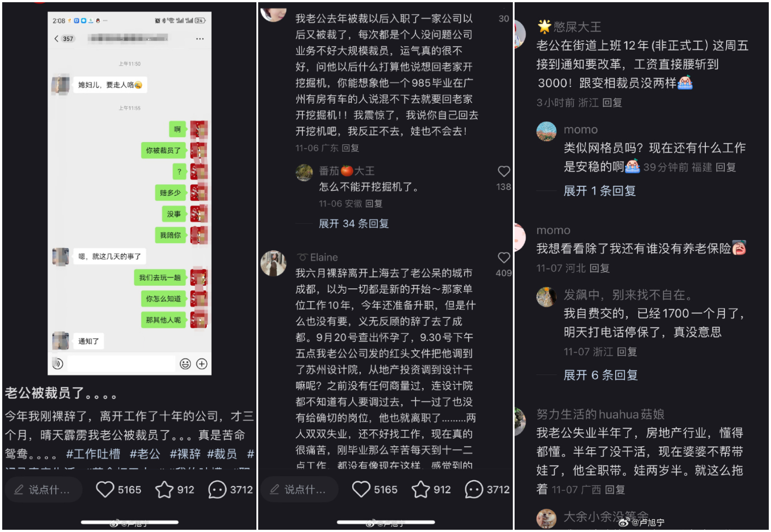Expand 展开 1 条回复
Screen dimensions: 771x532
tap(599, 191)
